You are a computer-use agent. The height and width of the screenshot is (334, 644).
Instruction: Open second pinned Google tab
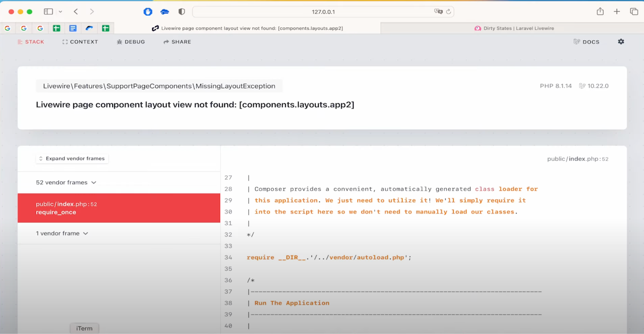tap(24, 28)
